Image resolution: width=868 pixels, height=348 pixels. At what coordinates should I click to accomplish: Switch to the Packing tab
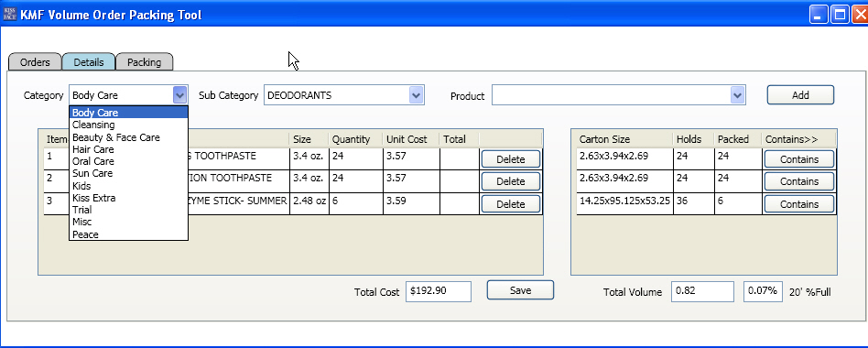144,62
